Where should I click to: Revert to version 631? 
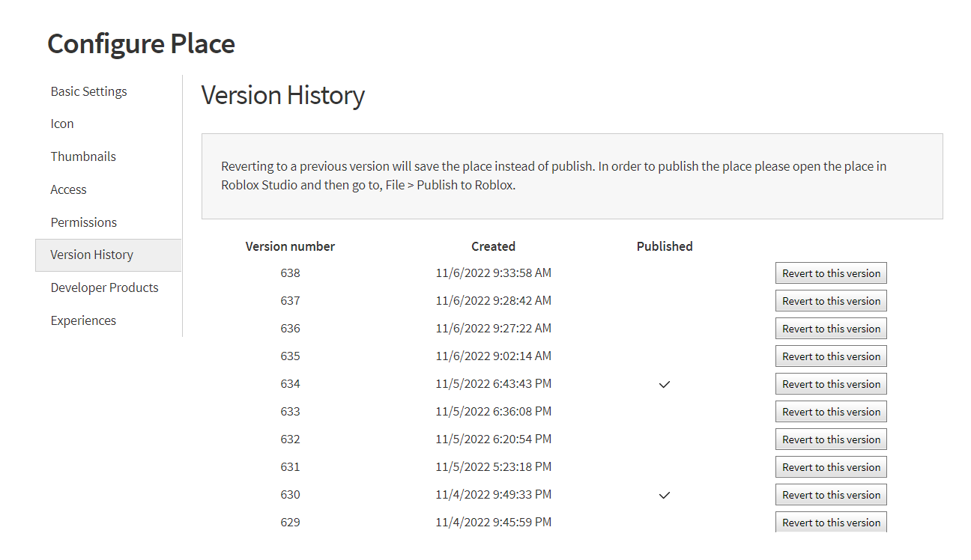(831, 467)
